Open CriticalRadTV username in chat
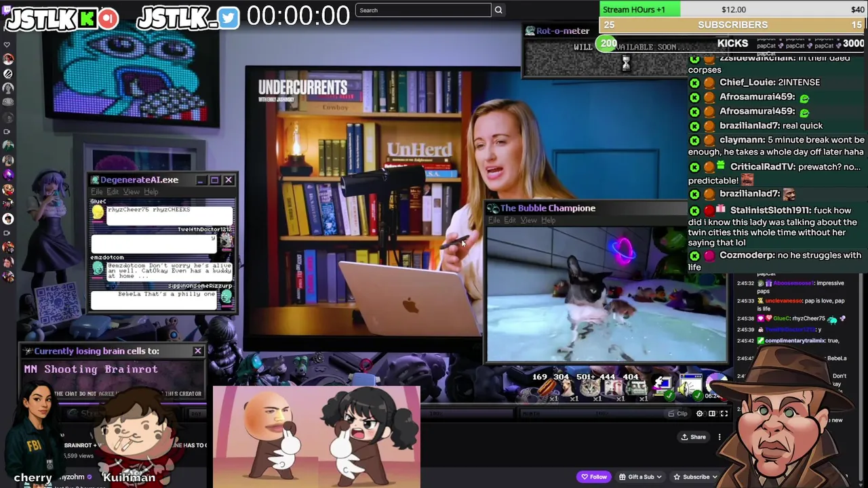 (762, 167)
